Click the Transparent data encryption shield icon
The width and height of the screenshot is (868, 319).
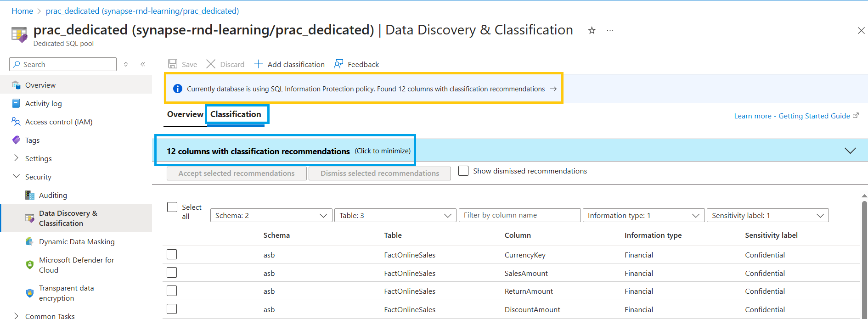(x=30, y=293)
